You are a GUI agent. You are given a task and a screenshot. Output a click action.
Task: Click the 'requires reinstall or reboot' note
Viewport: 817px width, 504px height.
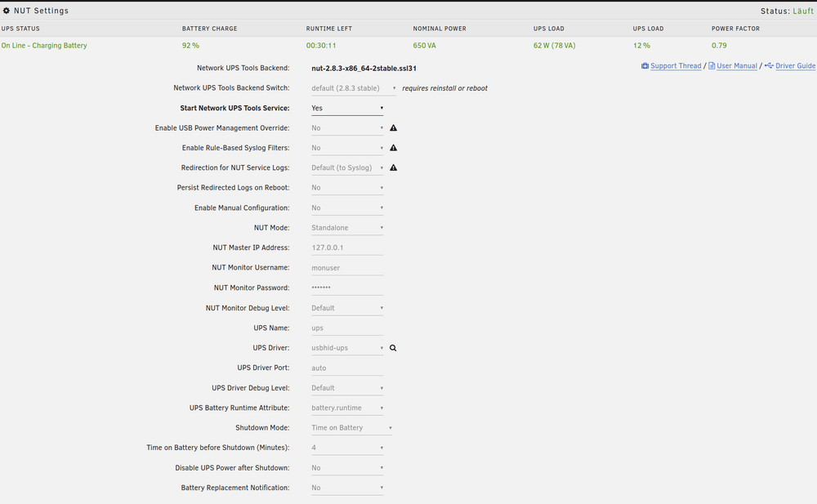(445, 88)
